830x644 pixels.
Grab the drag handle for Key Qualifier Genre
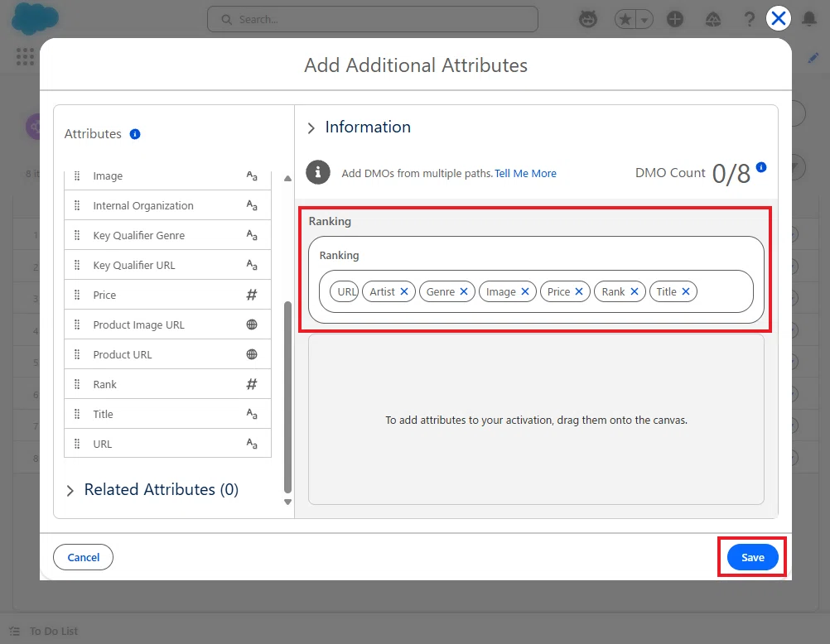(77, 235)
